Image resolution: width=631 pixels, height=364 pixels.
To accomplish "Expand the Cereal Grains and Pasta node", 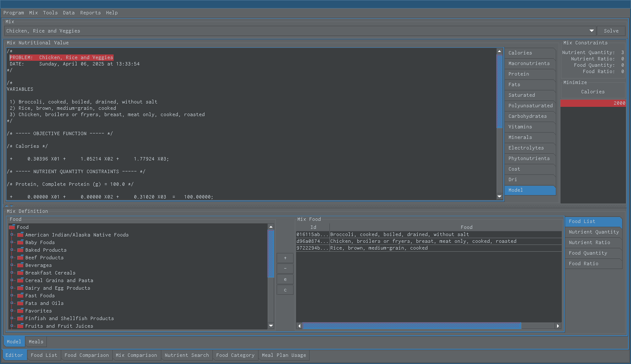I will pos(12,280).
